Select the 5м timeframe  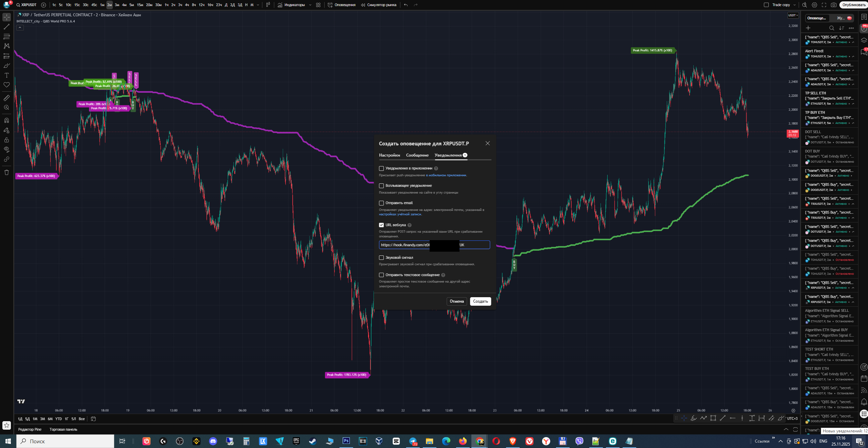(x=132, y=5)
